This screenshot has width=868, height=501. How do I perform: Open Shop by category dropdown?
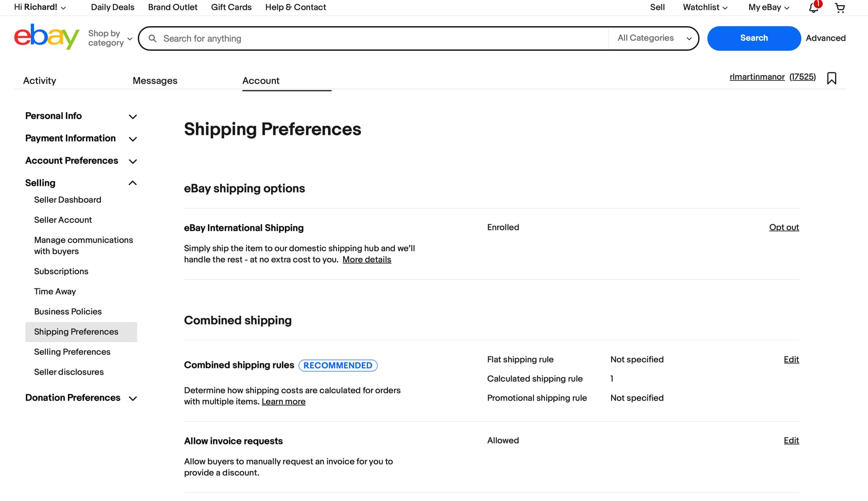point(110,38)
